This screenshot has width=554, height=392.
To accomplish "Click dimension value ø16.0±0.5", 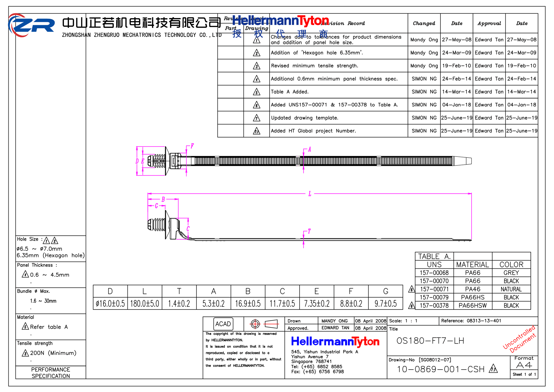I will coord(110,304).
